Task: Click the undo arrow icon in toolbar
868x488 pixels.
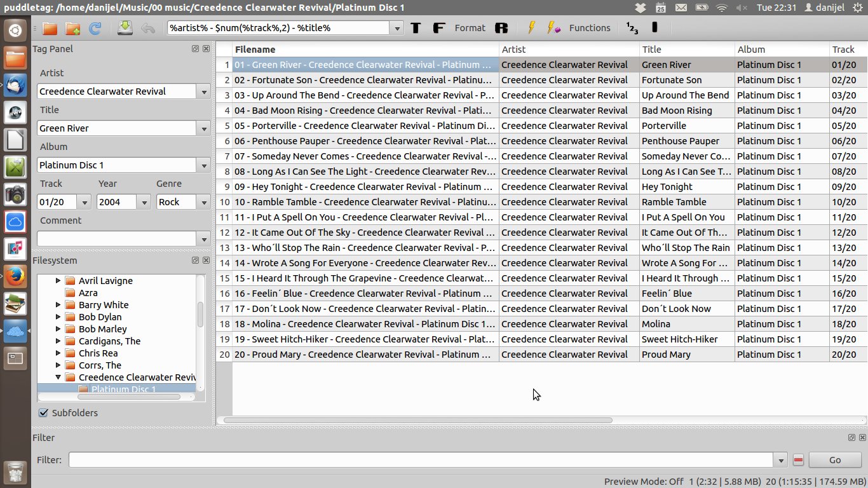Action: click(147, 29)
